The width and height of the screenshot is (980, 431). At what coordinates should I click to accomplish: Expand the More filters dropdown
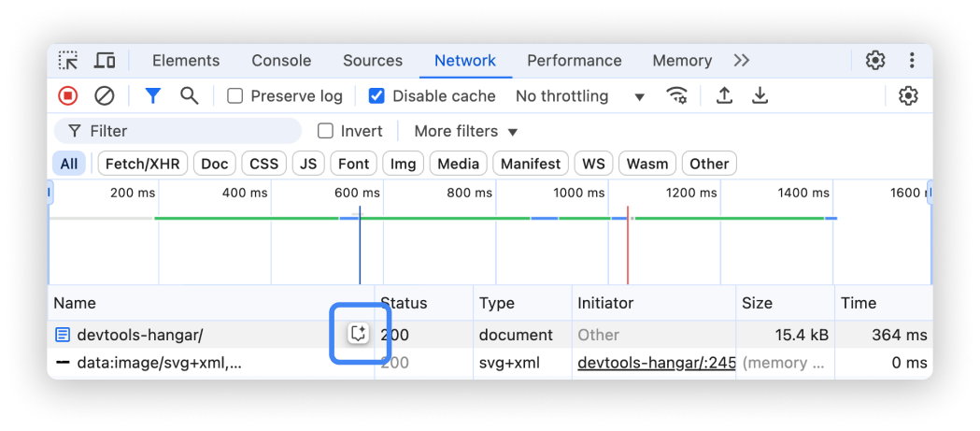click(465, 131)
